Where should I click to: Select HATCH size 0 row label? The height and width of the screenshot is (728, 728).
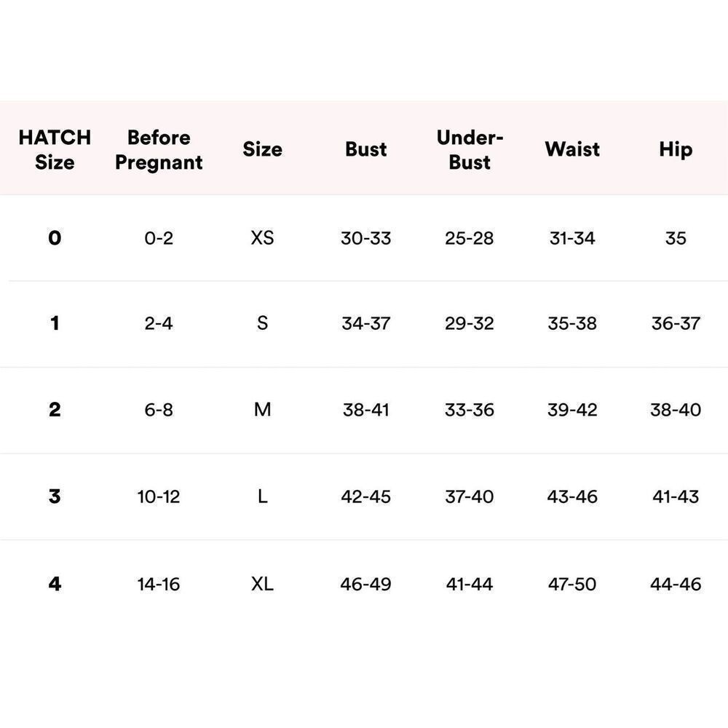click(x=55, y=238)
